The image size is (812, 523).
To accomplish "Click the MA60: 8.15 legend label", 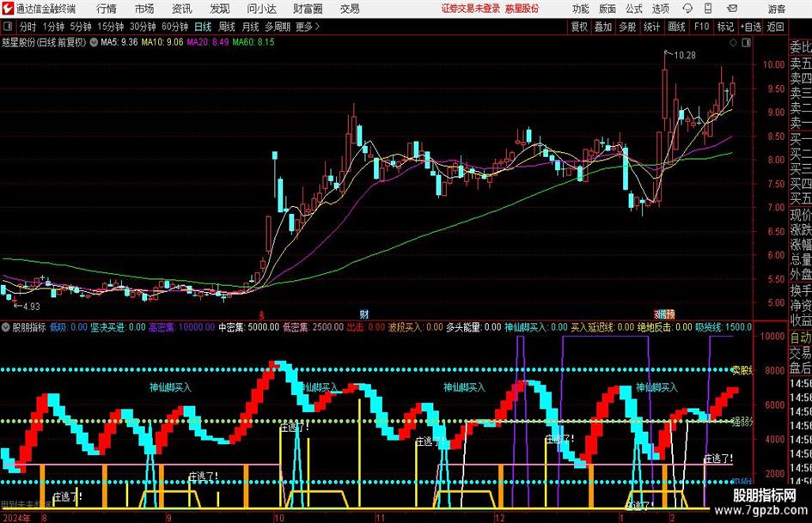I will [x=253, y=42].
